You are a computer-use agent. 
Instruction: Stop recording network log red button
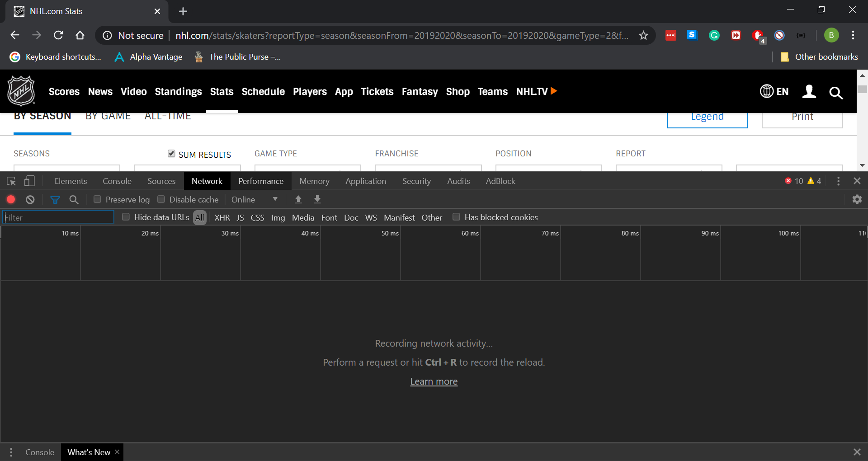pos(11,199)
